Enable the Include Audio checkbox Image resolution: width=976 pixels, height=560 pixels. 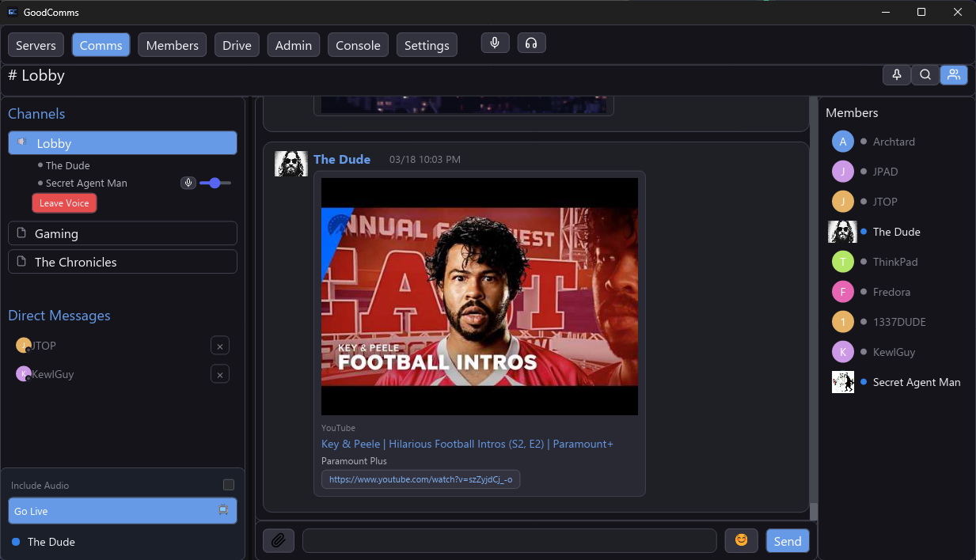click(x=229, y=485)
